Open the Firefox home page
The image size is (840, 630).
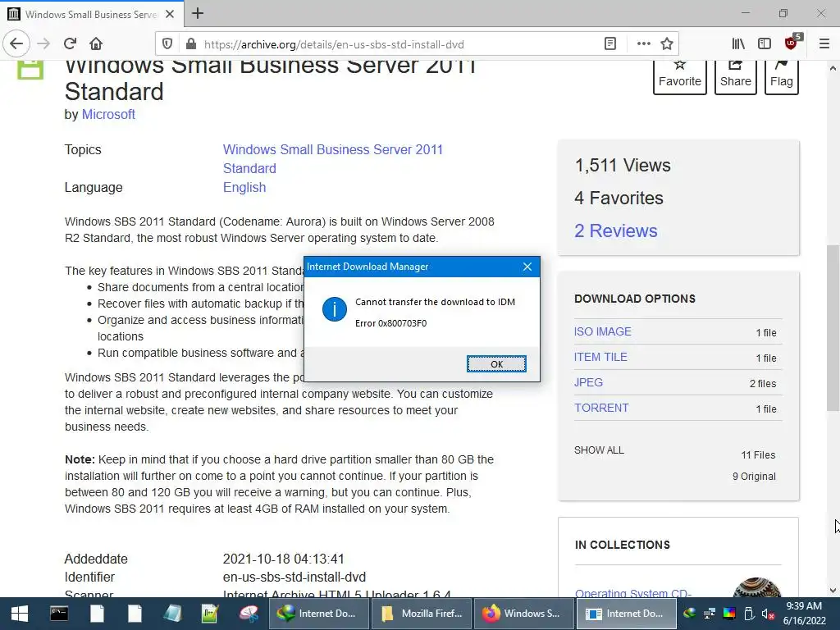(x=96, y=44)
